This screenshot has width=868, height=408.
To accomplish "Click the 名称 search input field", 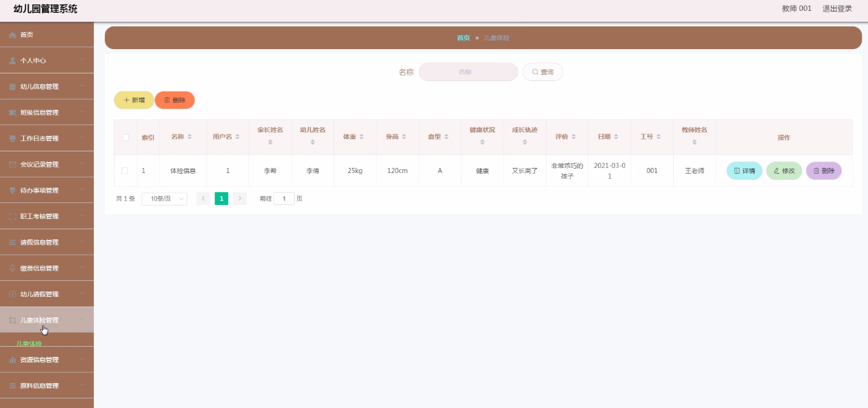I will pos(468,72).
